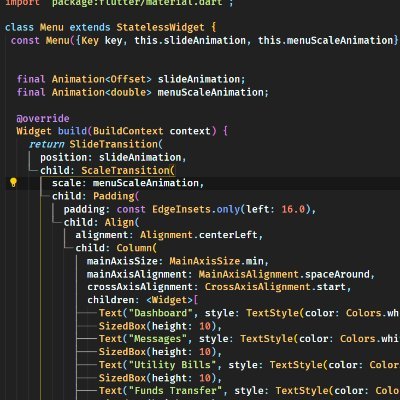The width and height of the screenshot is (400, 400).
Task: Click the "Funds Transfer" string literal
Action: [x=175, y=391]
